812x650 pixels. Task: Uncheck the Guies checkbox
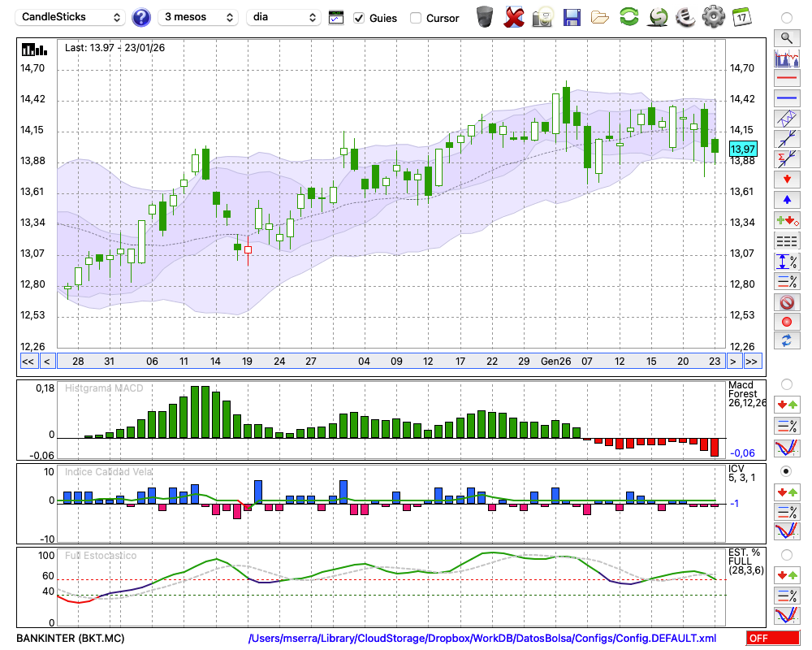tap(360, 18)
